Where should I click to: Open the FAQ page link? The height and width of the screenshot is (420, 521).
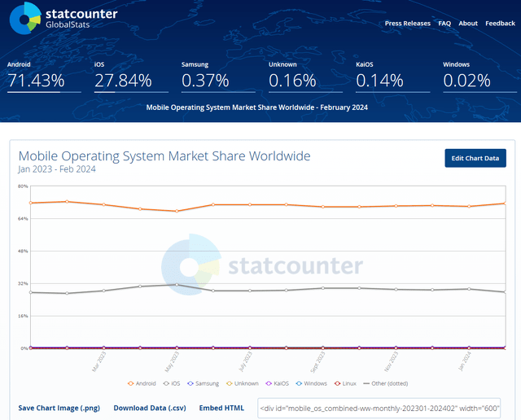click(444, 24)
